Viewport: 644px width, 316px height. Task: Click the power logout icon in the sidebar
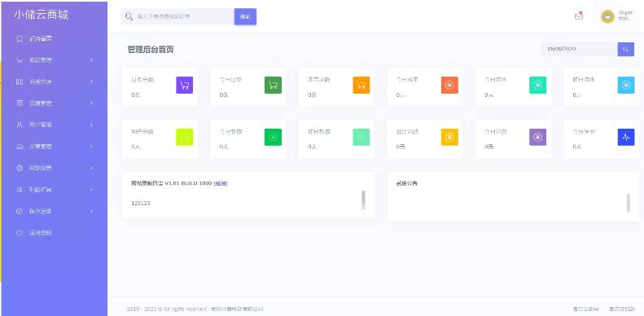point(19,233)
